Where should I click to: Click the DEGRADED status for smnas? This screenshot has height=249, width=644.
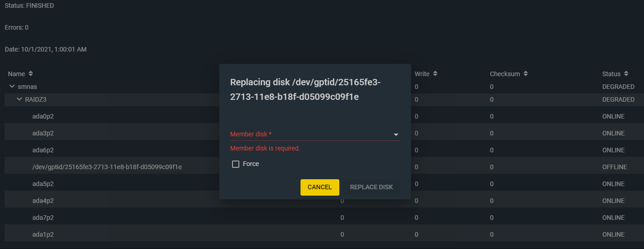click(x=618, y=87)
